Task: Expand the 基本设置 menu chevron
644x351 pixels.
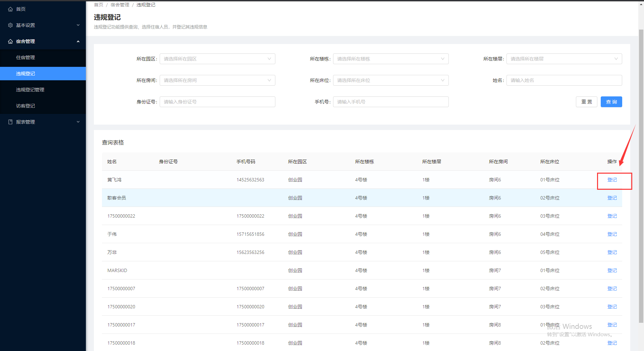Action: [78, 25]
